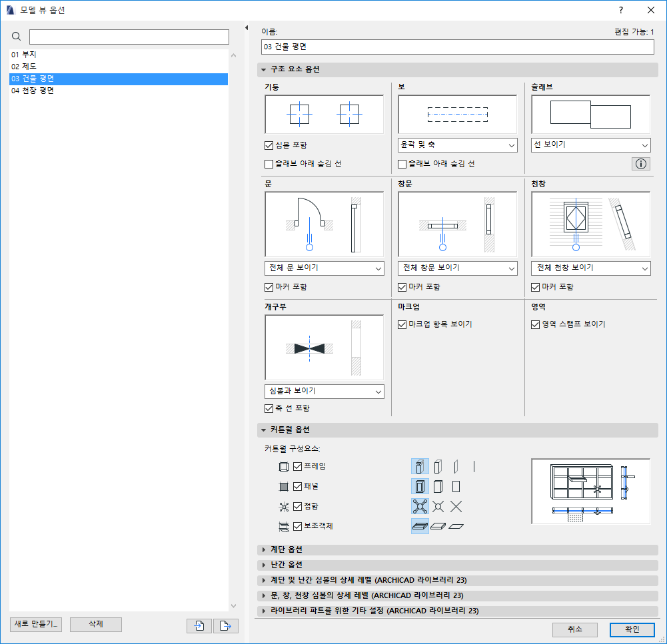
Task: Toggle the 심볼 포함 checkbox for columns
Action: click(269, 145)
